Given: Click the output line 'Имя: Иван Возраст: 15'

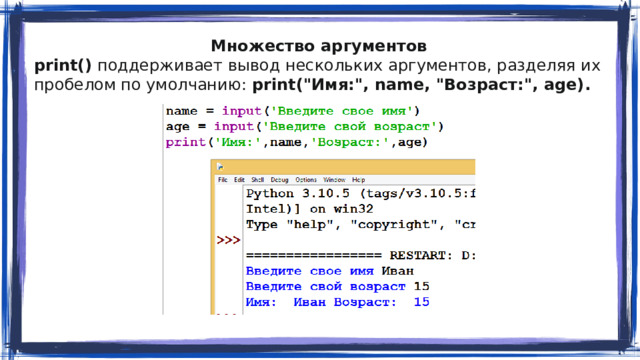Looking at the screenshot, I should click(338, 302).
